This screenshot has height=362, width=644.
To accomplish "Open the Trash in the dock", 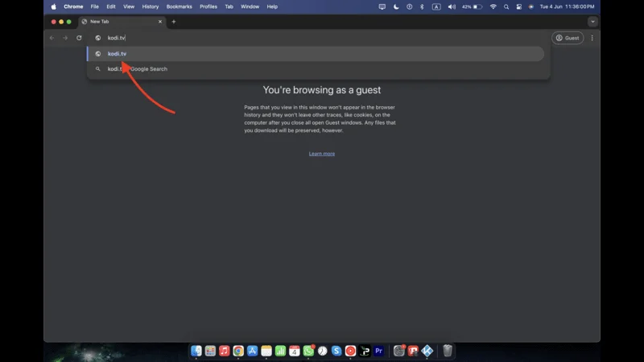I will tap(448, 351).
